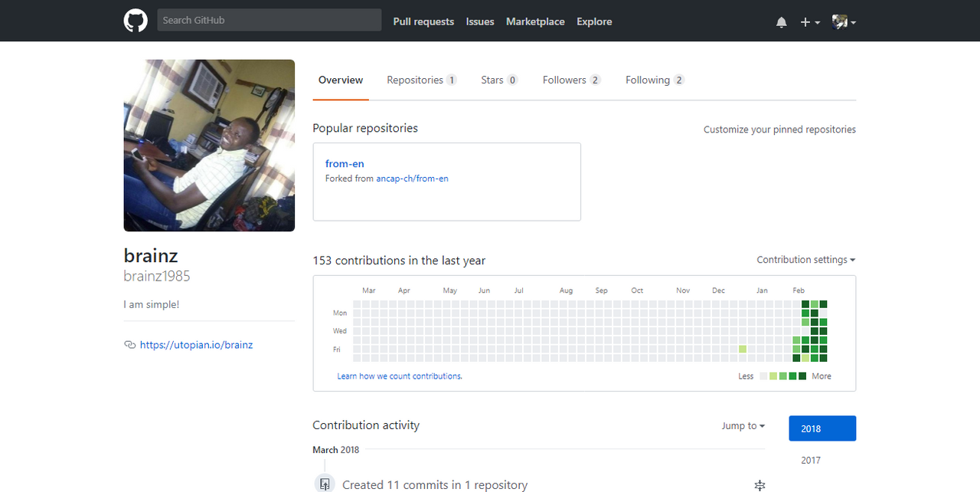Click the link icon beside the utopian.io URL
Screen dimensions: 980x492
point(129,345)
